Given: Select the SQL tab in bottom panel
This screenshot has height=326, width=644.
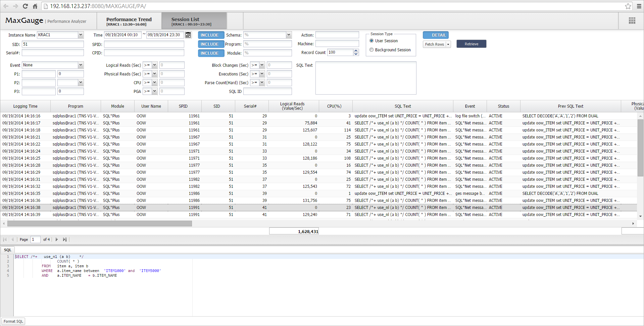Looking at the screenshot, I should click(8, 250).
